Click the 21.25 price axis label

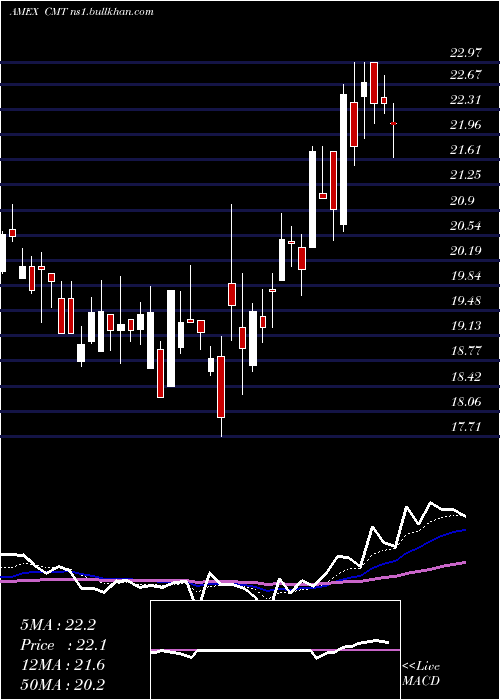pos(466,175)
